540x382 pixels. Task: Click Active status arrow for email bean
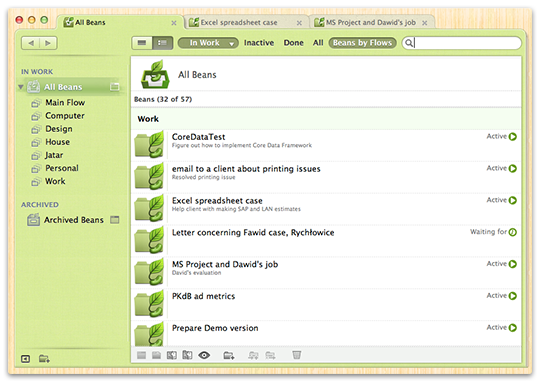(x=512, y=168)
